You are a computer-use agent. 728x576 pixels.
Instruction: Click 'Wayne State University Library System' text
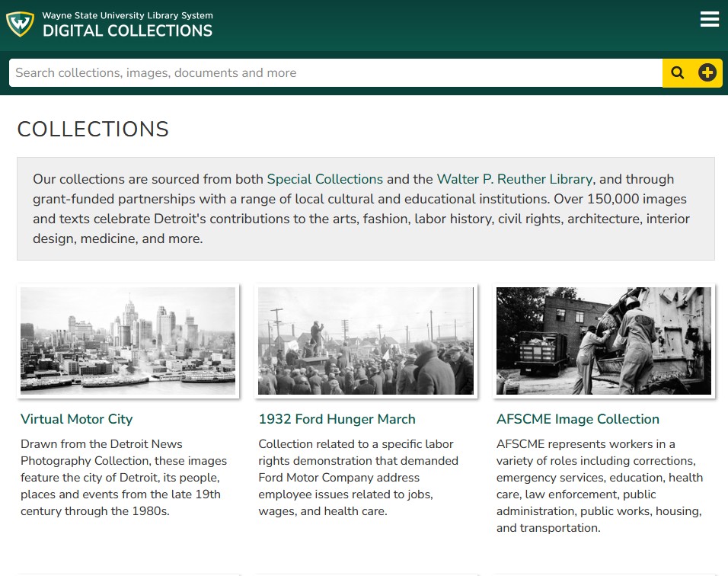point(128,15)
